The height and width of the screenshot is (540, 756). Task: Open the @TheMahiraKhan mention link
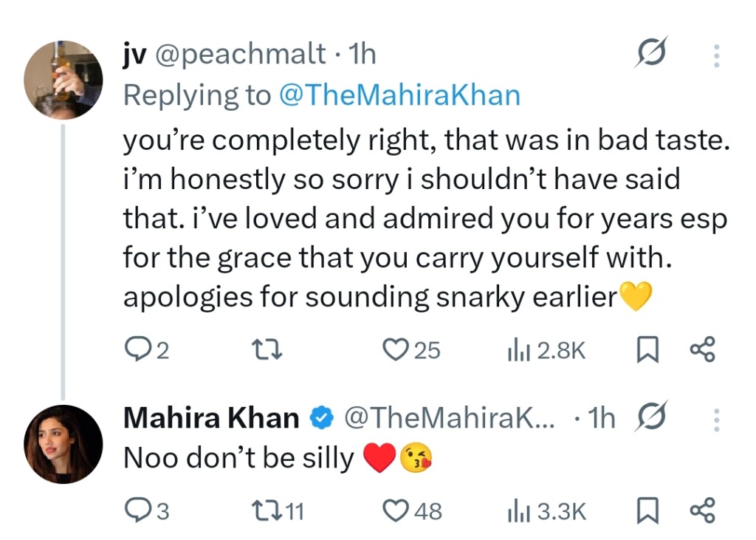click(x=399, y=95)
